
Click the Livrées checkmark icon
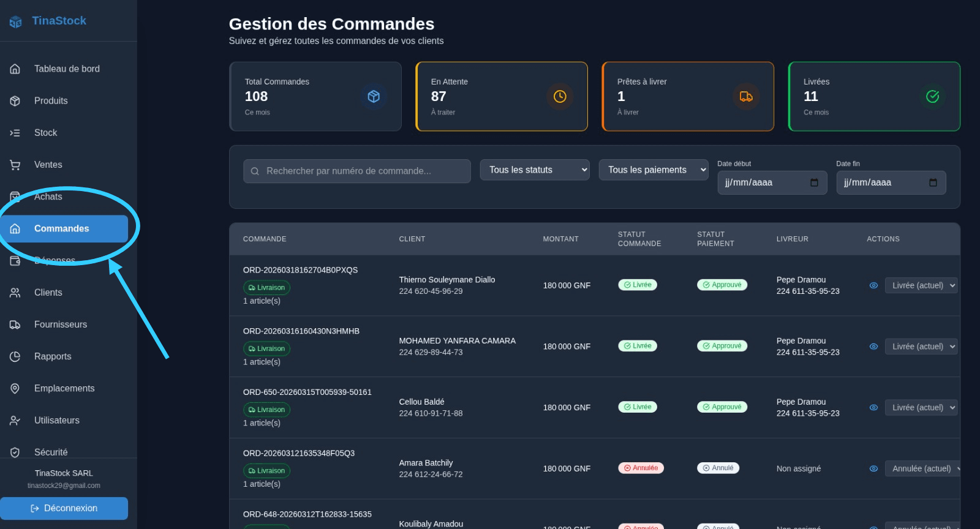932,96
